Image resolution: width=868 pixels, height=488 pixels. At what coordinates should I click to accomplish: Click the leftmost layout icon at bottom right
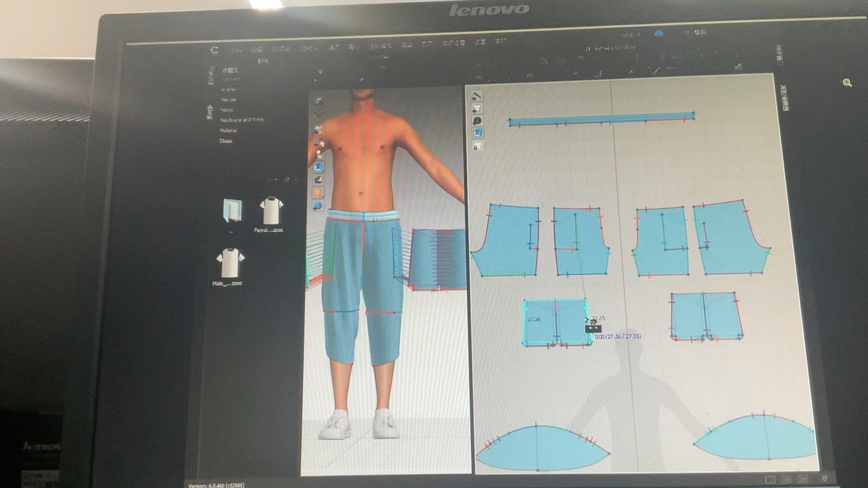click(770, 479)
